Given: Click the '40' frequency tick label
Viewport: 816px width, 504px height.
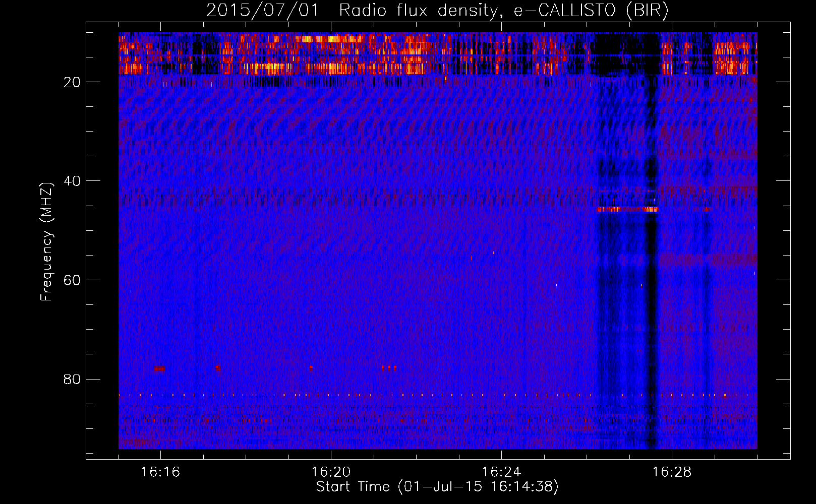Looking at the screenshot, I should coord(72,181).
